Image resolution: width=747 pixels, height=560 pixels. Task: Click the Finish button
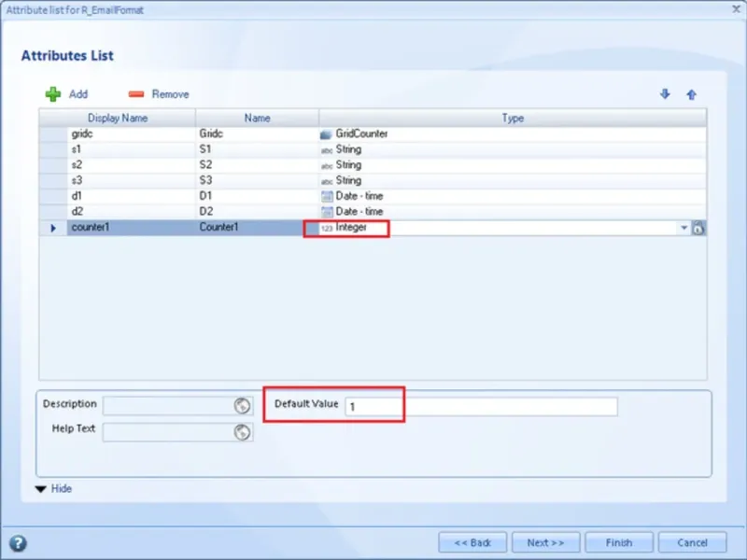tap(619, 542)
